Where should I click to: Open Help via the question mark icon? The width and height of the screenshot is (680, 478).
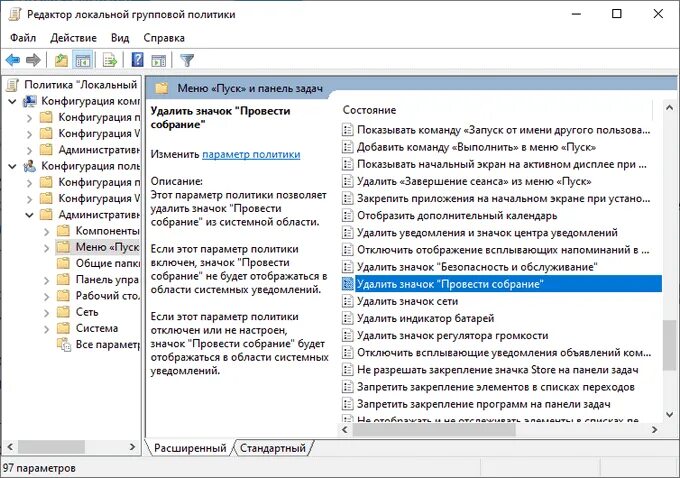(x=137, y=60)
